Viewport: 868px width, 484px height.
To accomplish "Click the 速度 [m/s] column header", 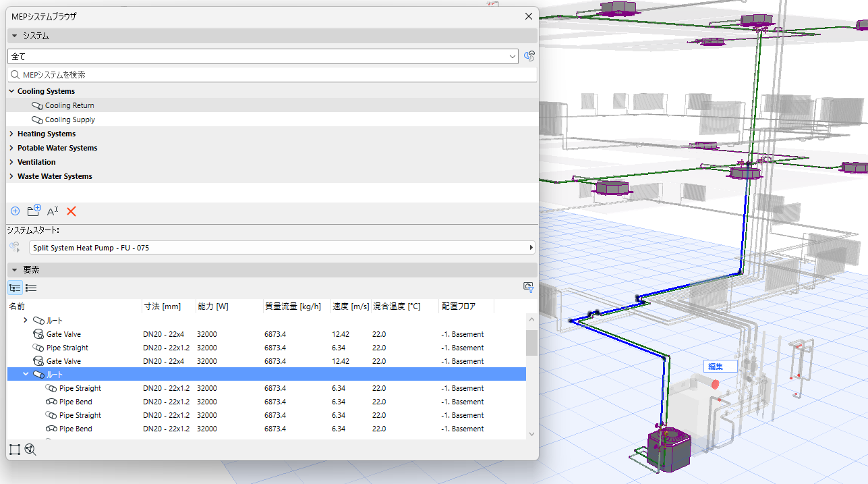I will 351,306.
